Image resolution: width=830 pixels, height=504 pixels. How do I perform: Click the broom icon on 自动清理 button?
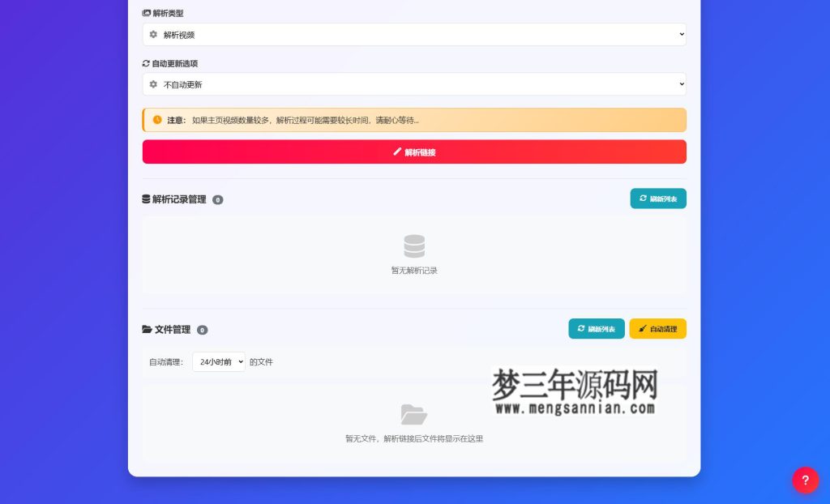point(641,329)
